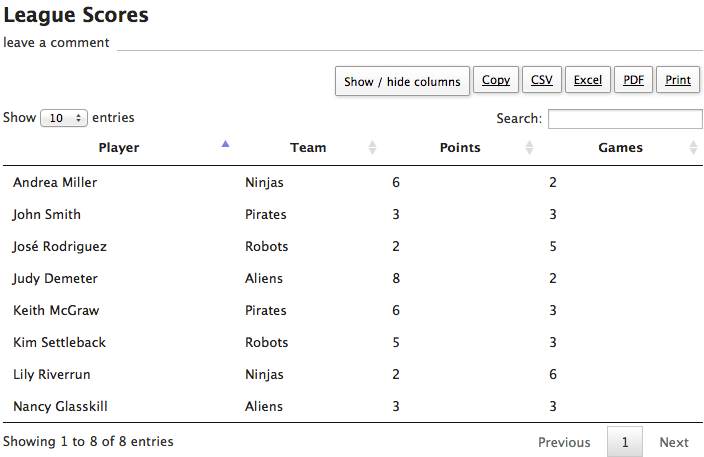Go to the Next page

pos(674,442)
